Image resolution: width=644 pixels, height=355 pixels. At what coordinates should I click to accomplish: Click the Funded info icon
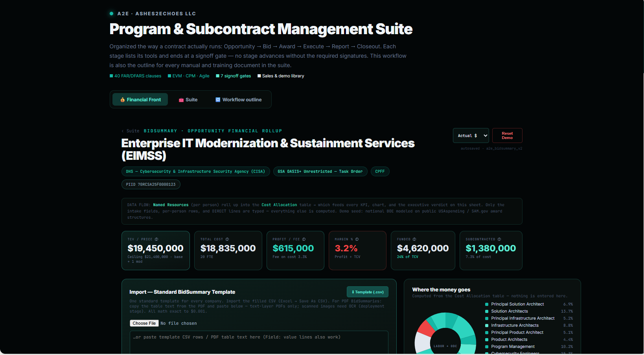(414, 239)
